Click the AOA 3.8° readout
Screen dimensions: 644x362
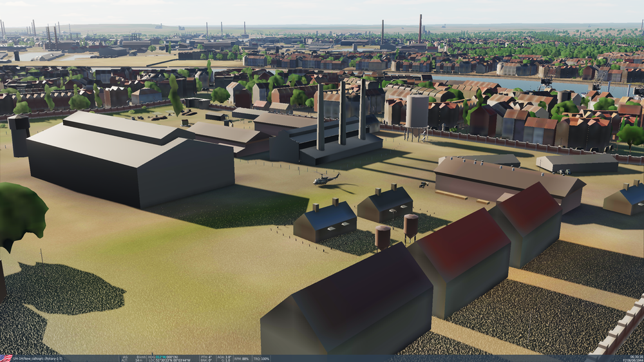[x=224, y=357]
